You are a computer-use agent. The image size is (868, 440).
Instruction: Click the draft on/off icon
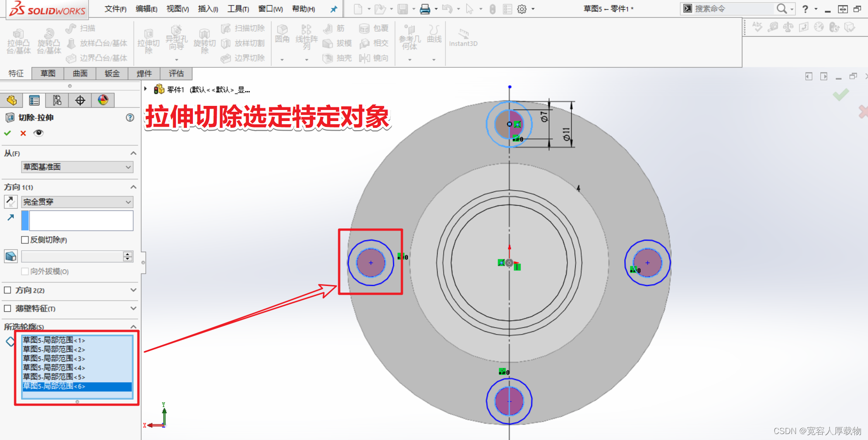click(x=11, y=256)
